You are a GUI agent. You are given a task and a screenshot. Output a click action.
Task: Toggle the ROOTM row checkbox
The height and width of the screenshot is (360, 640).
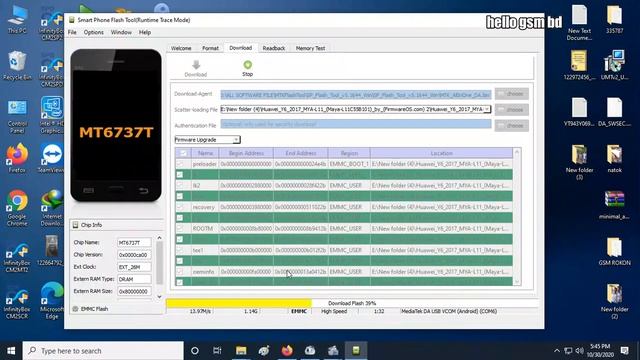pos(180,229)
